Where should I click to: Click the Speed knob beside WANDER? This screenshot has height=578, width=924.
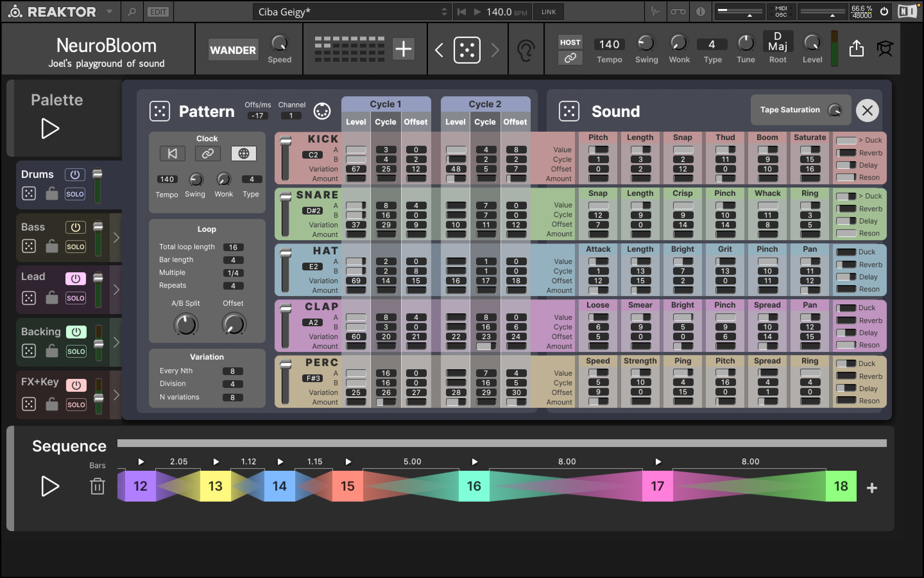click(x=279, y=43)
